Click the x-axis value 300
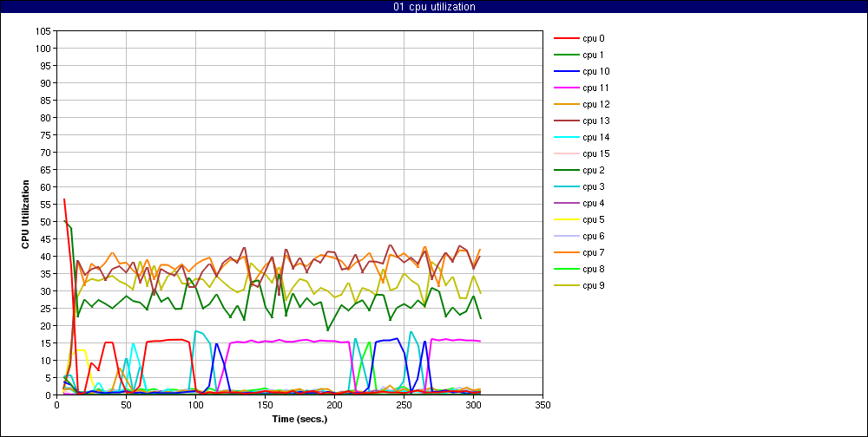 473,404
